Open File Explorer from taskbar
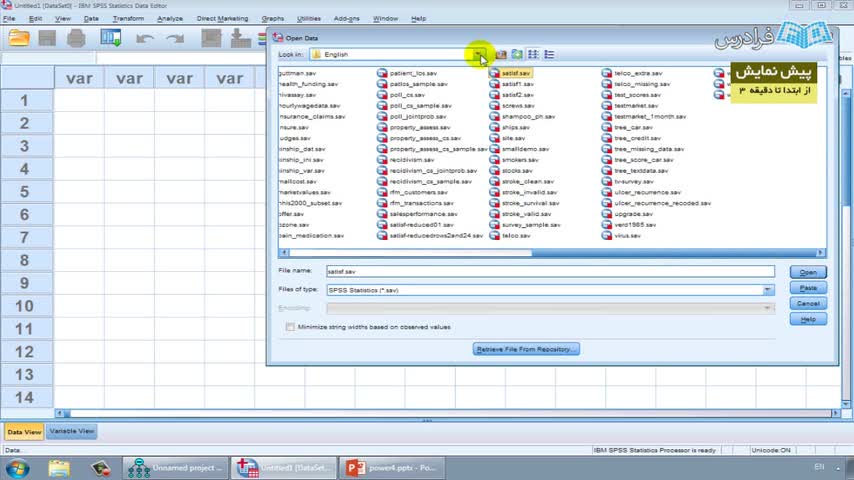The image size is (854, 480). [x=59, y=468]
